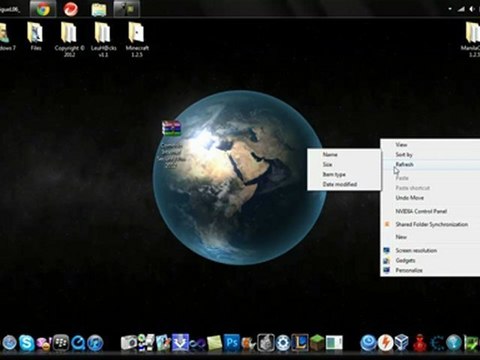The width and height of the screenshot is (480, 360).
Task: Open the file explorer taskbar icon
Action: coord(99,9)
